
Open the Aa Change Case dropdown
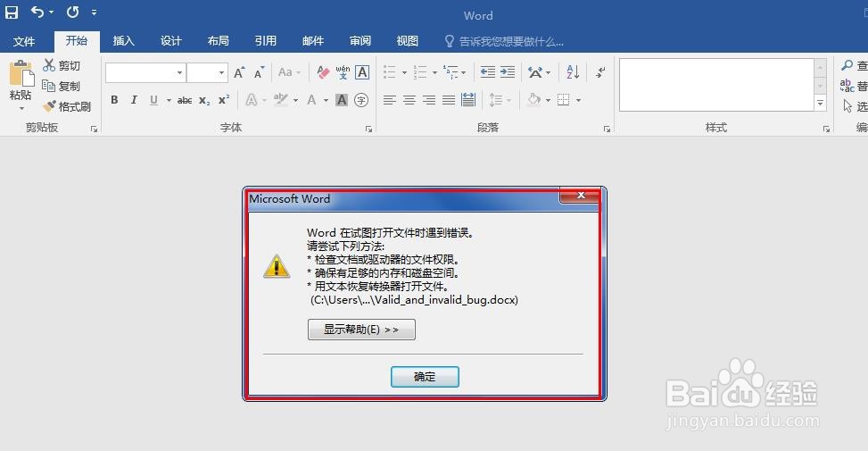click(289, 72)
